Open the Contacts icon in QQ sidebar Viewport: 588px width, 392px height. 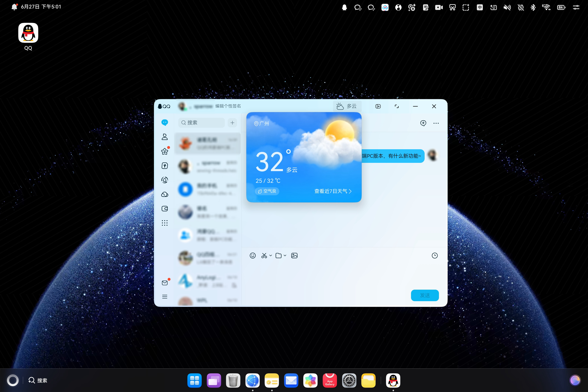(x=165, y=137)
